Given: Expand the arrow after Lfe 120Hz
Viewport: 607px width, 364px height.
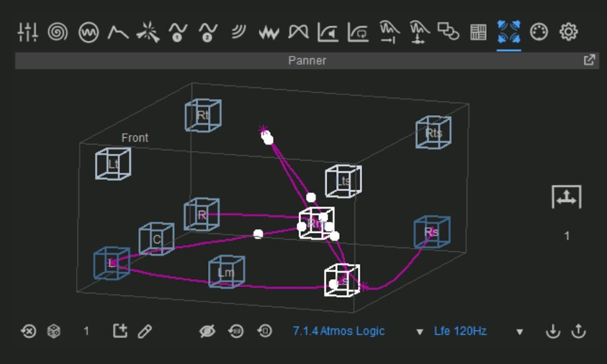Looking at the screenshot, I should pos(520,331).
